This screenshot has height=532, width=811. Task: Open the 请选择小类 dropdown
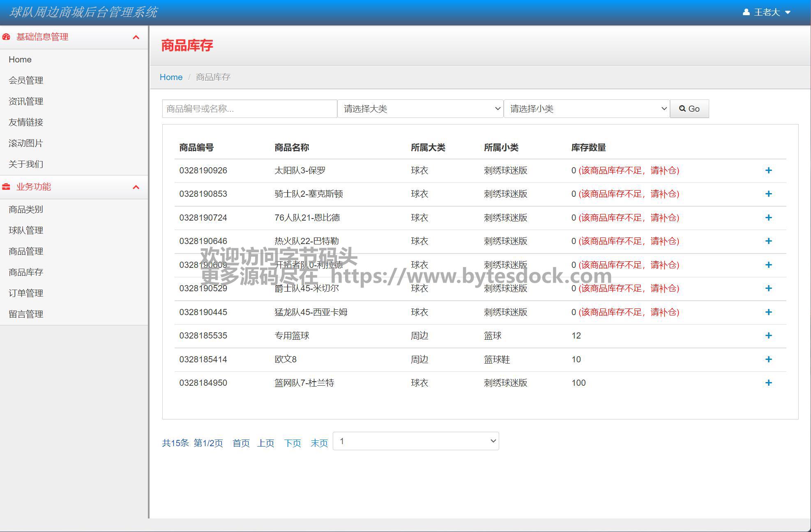[587, 109]
